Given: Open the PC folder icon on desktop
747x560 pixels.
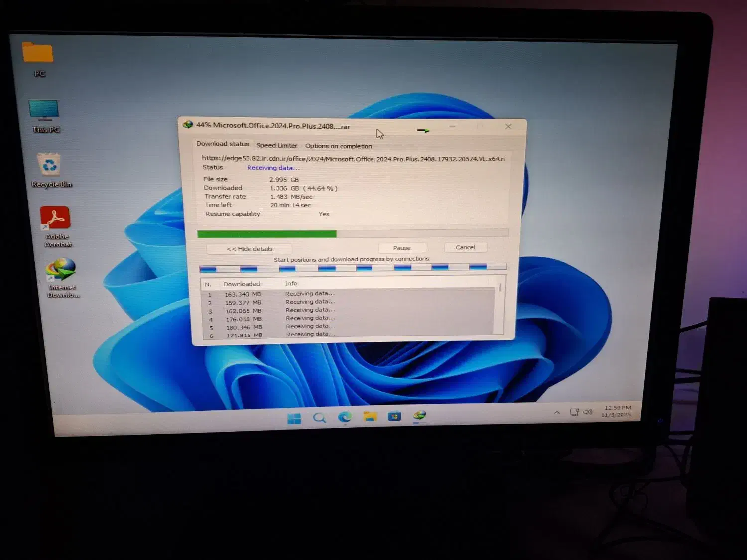Looking at the screenshot, I should pos(37,53).
